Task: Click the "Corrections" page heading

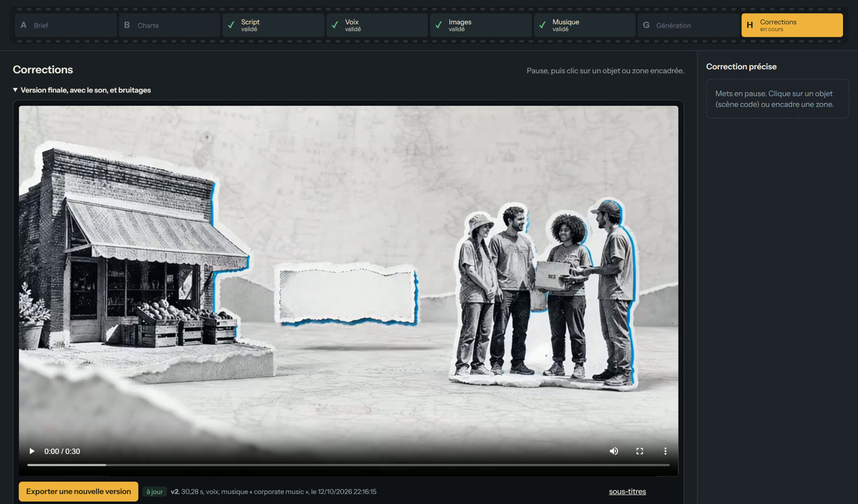Action: pos(43,70)
